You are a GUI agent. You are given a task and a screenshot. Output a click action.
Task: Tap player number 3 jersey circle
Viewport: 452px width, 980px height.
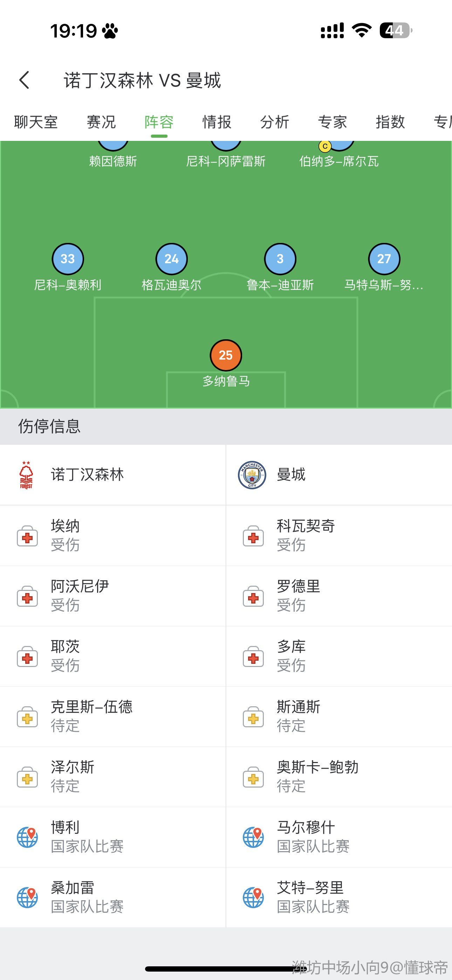coord(280,259)
